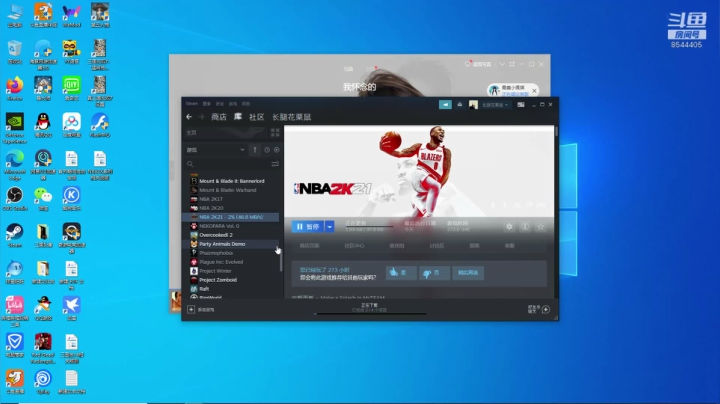
Task: Open the games category dropdown in library
Action: click(215, 150)
